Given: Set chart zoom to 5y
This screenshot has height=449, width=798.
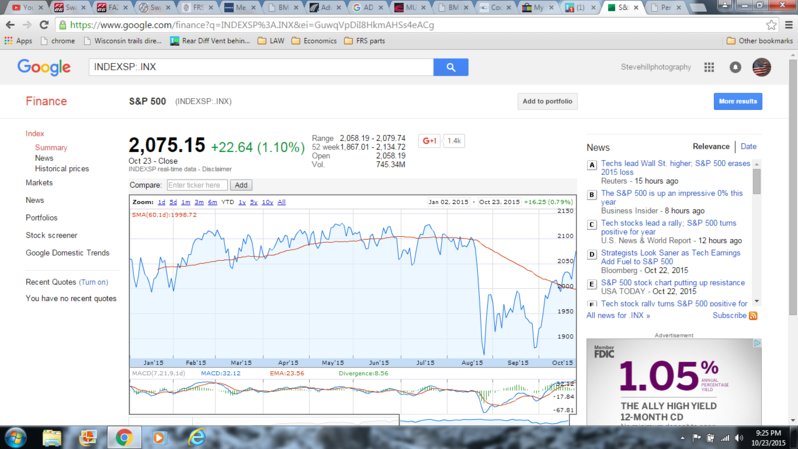Looking at the screenshot, I should tap(253, 202).
